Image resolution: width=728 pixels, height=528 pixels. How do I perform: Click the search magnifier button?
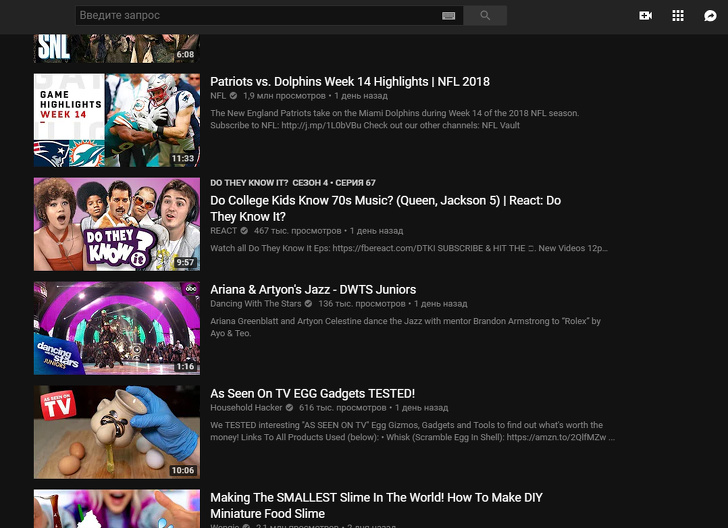[x=485, y=15]
